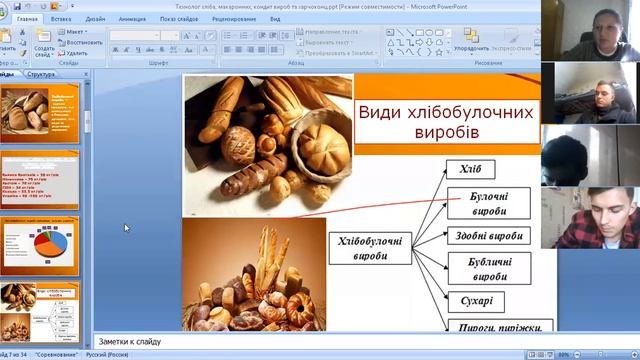
Task: Cut selection with the scissors icon
Action: (22, 32)
